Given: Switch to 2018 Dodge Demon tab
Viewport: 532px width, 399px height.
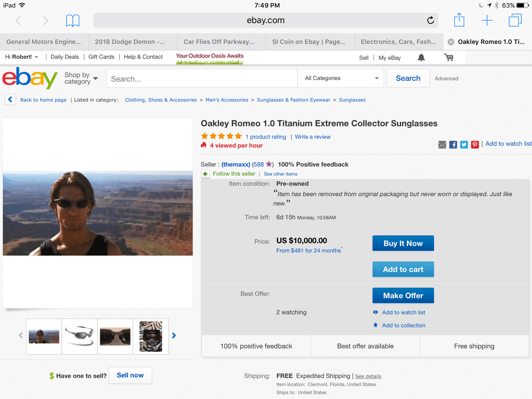Looking at the screenshot, I should tap(130, 42).
